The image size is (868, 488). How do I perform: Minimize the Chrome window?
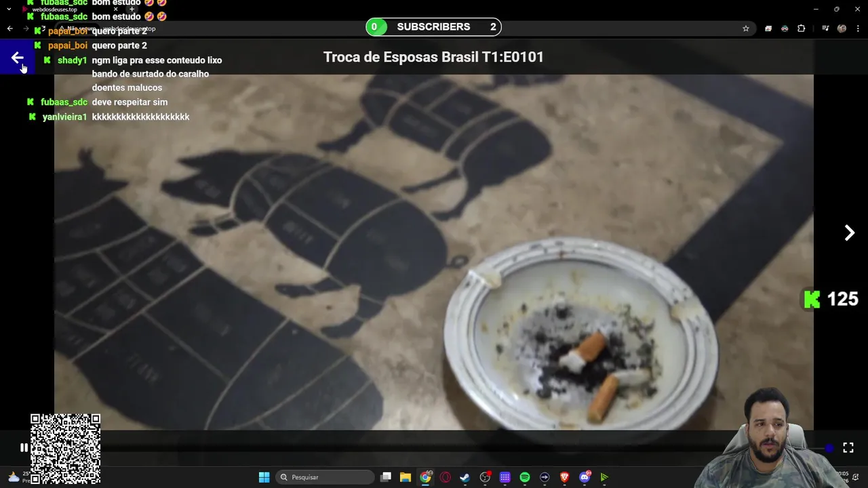coord(816,9)
